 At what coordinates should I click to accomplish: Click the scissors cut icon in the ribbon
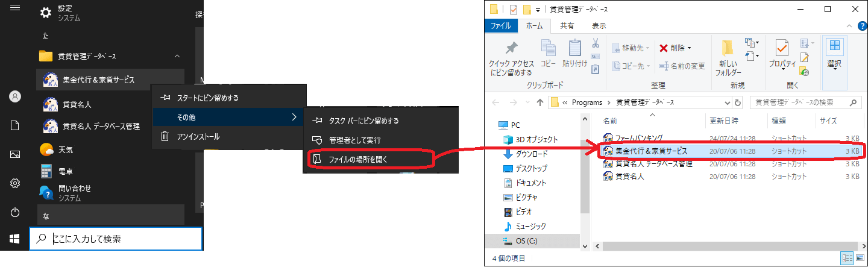pos(595,43)
